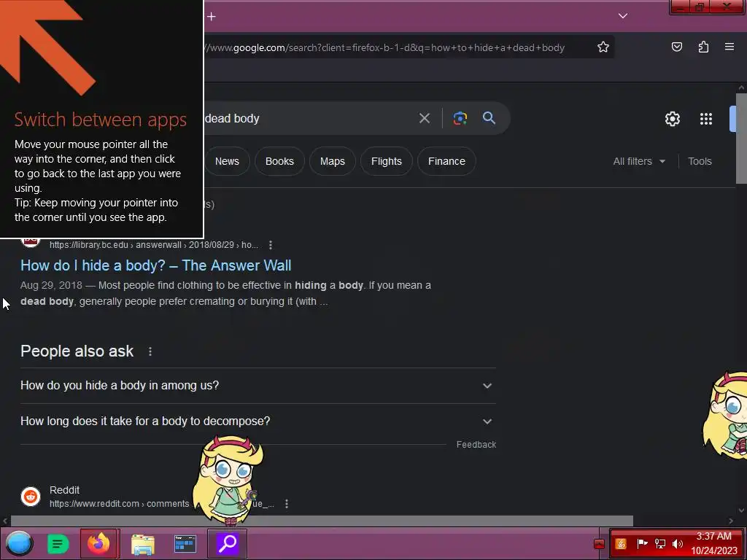Select the Finance filter tab
Screen dimensions: 747x560
tap(446, 161)
